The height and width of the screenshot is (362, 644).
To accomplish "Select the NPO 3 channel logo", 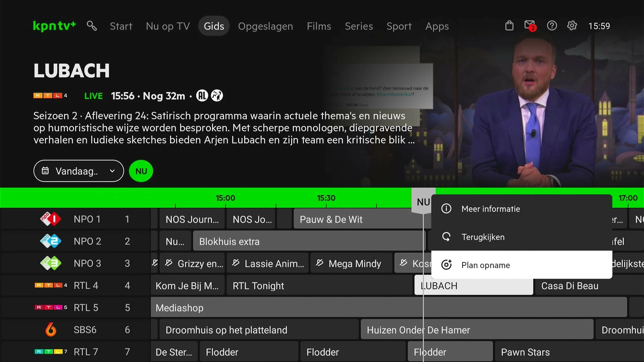I will tap(51, 263).
